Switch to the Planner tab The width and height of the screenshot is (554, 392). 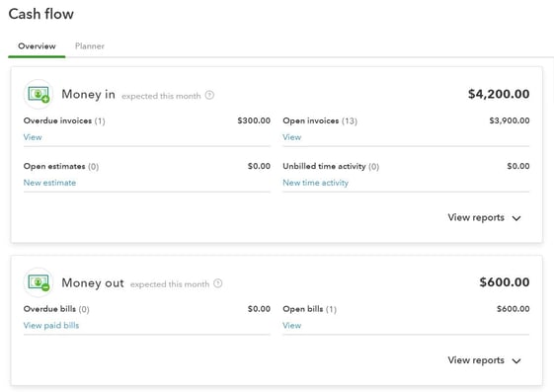pyautogui.click(x=90, y=46)
